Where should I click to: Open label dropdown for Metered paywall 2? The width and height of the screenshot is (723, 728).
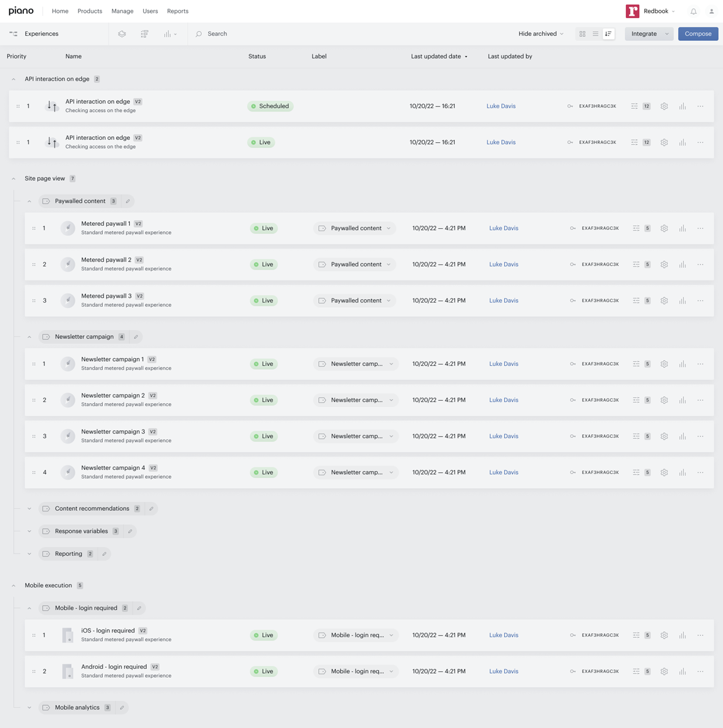click(355, 265)
